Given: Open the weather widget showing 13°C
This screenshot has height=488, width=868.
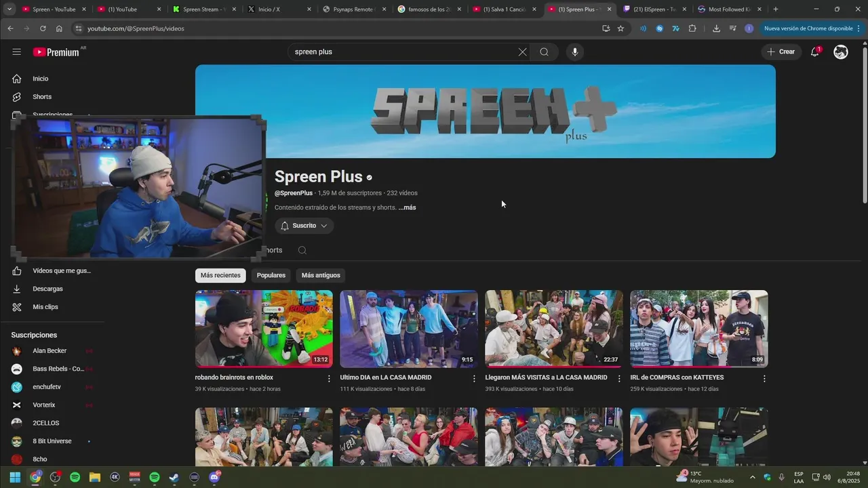Looking at the screenshot, I should [705, 477].
